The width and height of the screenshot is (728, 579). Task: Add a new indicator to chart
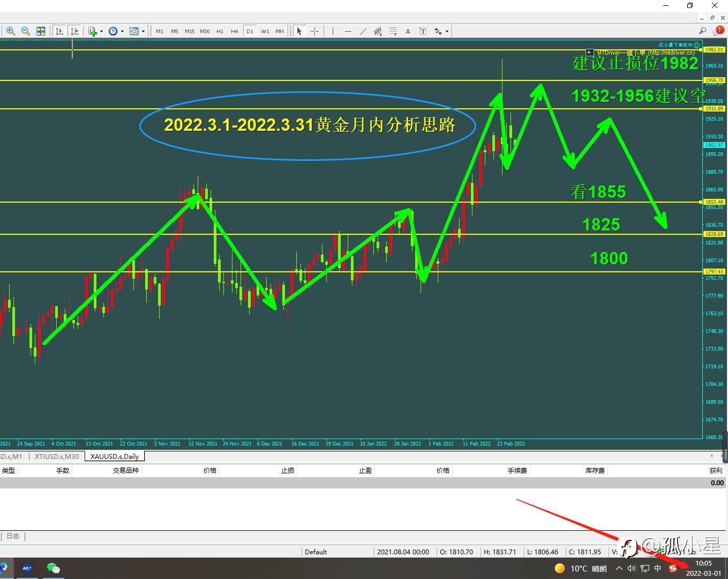tap(92, 31)
